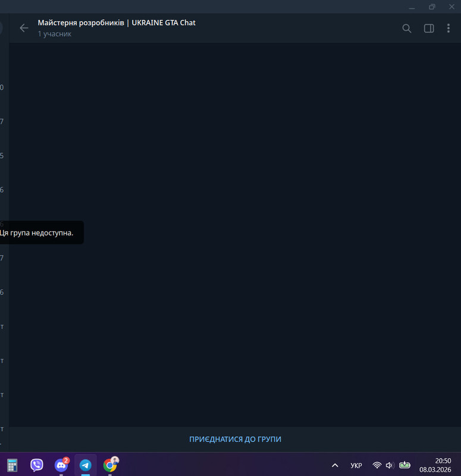The height and width of the screenshot is (476, 461).
Task: Minimize the Telegram window
Action: tap(412, 7)
